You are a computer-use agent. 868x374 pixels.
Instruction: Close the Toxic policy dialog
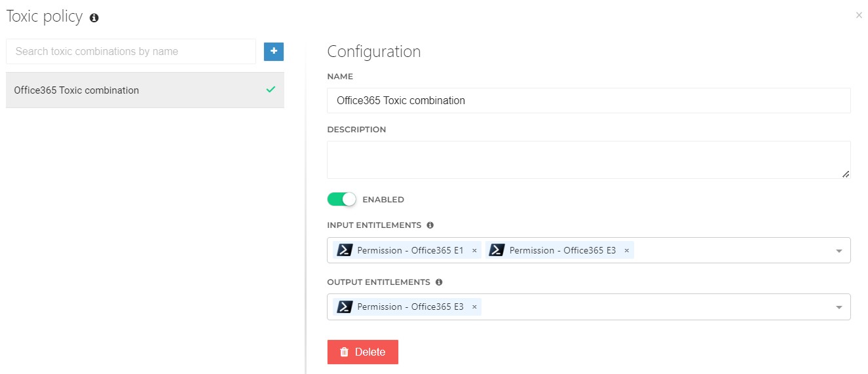[859, 15]
